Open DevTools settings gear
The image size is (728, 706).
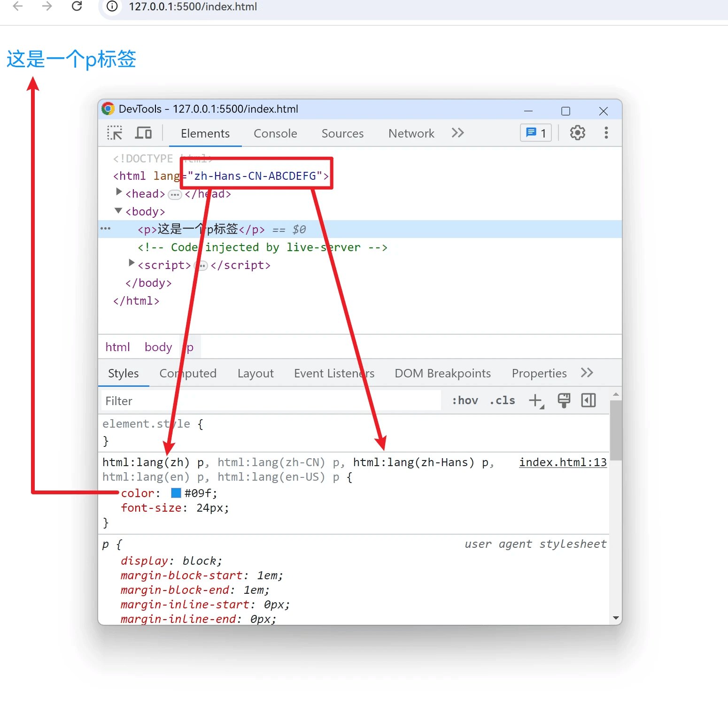click(x=577, y=133)
